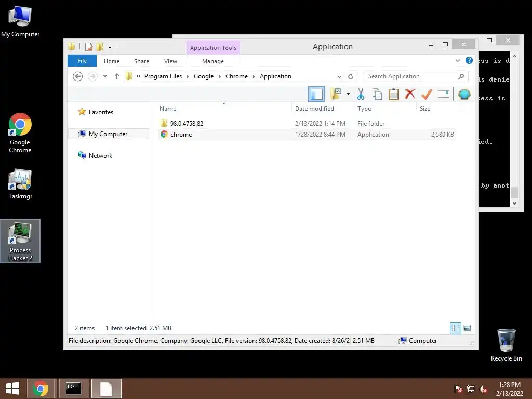Open dropdown arrow after Google breadcrumb
This screenshot has width=532, height=399.
coord(220,76)
